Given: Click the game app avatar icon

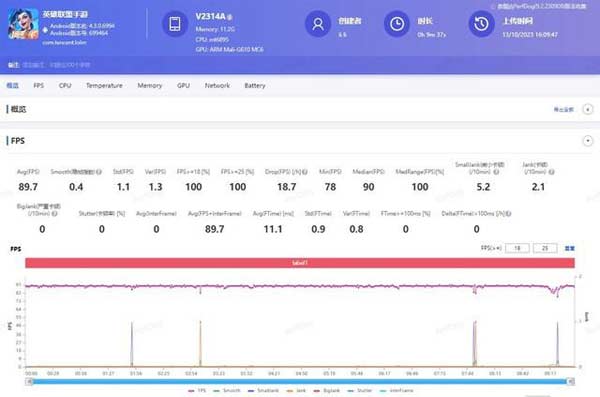Looking at the screenshot, I should tap(23, 24).
